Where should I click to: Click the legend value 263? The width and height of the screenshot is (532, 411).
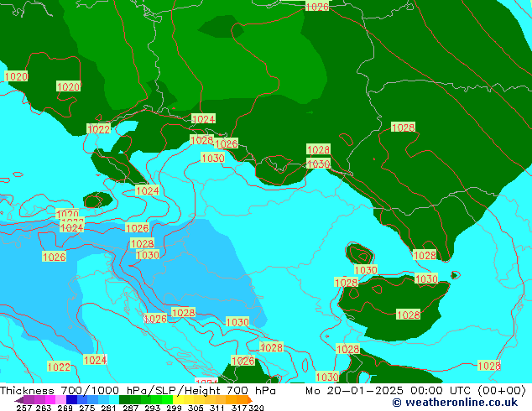tap(44, 408)
